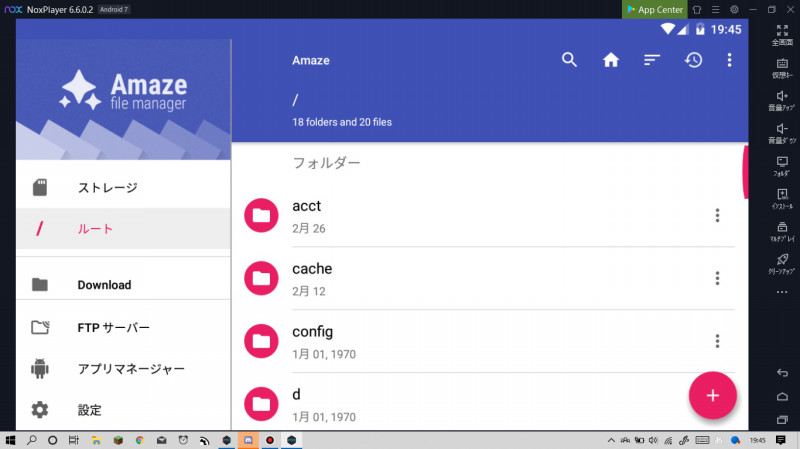Open the history clock icon
800x449 pixels.
tap(693, 60)
